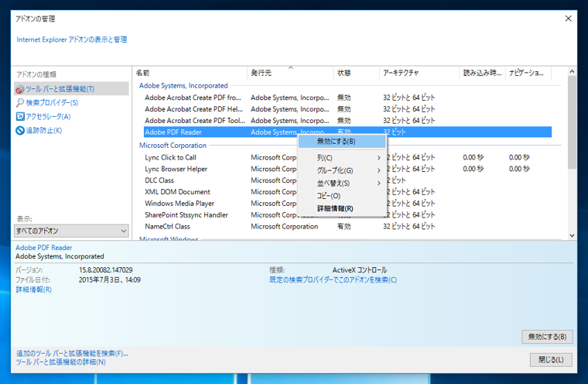This screenshot has height=384, width=588.
Task: Select 検索プロバイダー(S) category
Action: [x=52, y=102]
